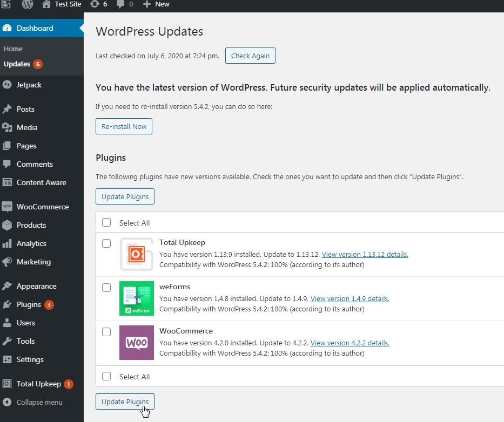Select the Home submenu item
Screen dimensions: 504x422
(x=13, y=49)
